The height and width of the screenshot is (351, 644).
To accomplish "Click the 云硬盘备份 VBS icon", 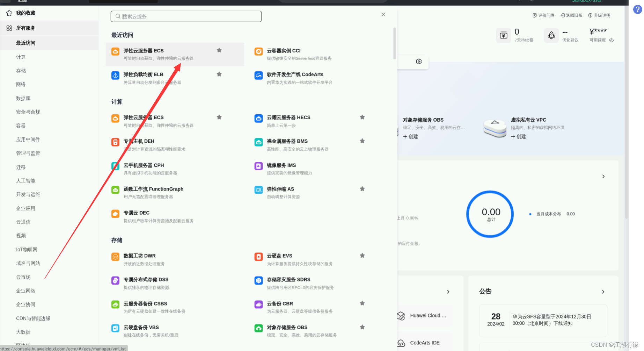I will tap(115, 328).
